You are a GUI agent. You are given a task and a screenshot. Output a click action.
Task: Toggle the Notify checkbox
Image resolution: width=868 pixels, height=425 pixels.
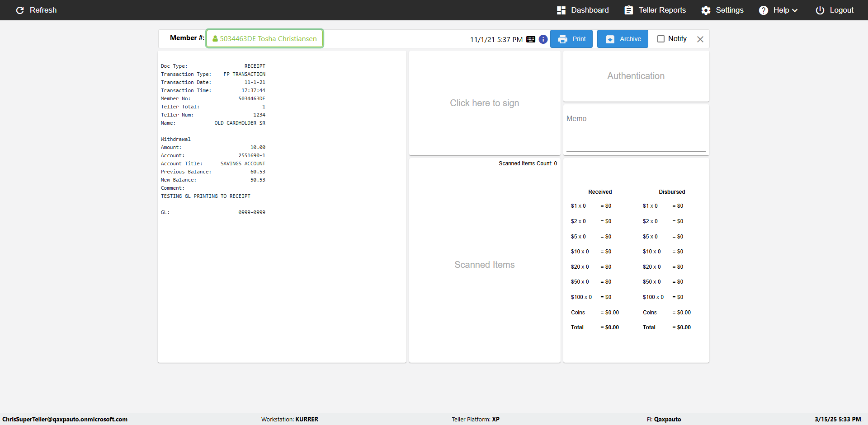[661, 39]
